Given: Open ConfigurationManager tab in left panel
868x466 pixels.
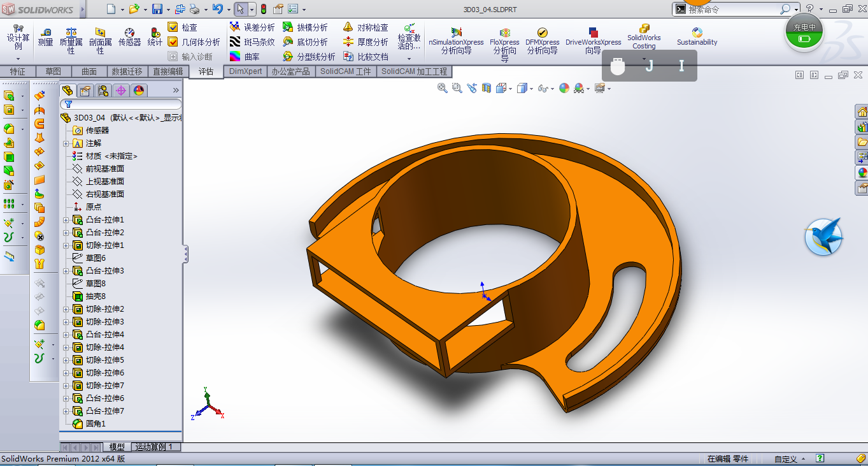Looking at the screenshot, I should (x=103, y=91).
